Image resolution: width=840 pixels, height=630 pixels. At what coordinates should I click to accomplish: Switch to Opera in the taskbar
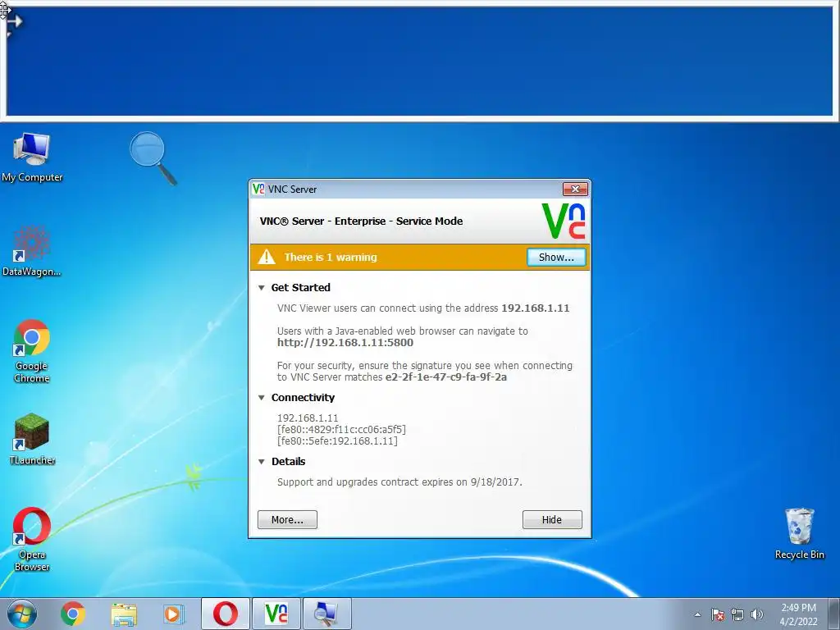(x=226, y=614)
